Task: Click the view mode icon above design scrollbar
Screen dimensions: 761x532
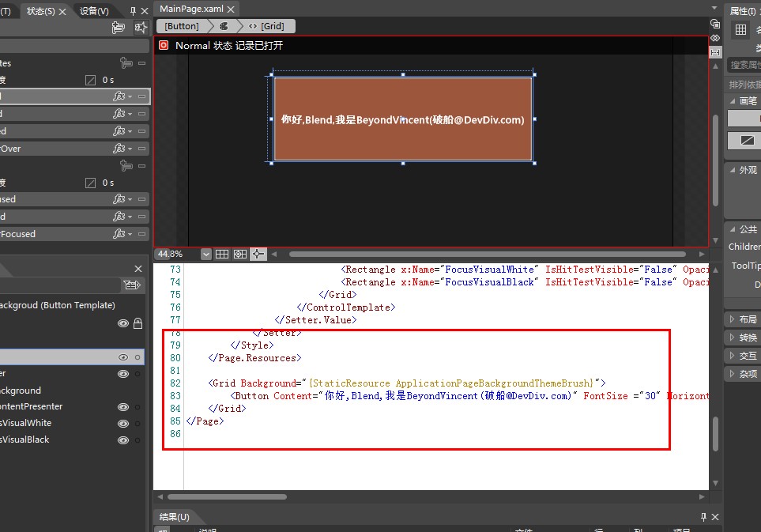Action: [x=715, y=24]
